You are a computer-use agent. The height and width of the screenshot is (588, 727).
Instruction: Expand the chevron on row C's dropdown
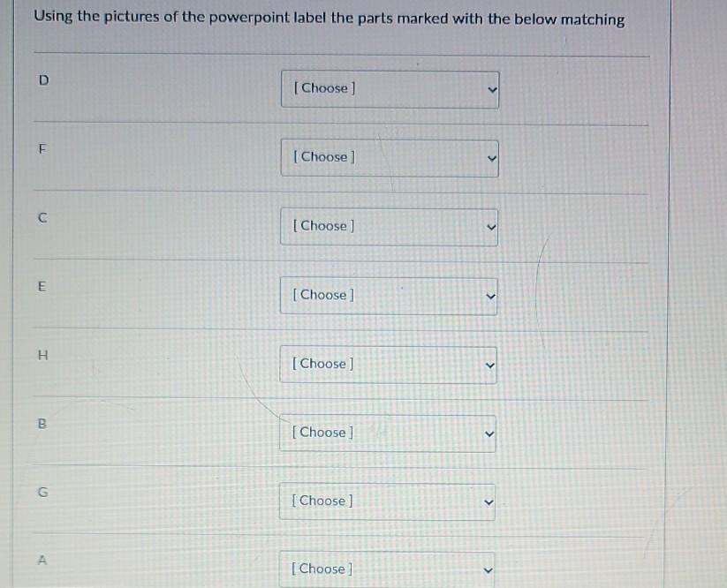(491, 226)
